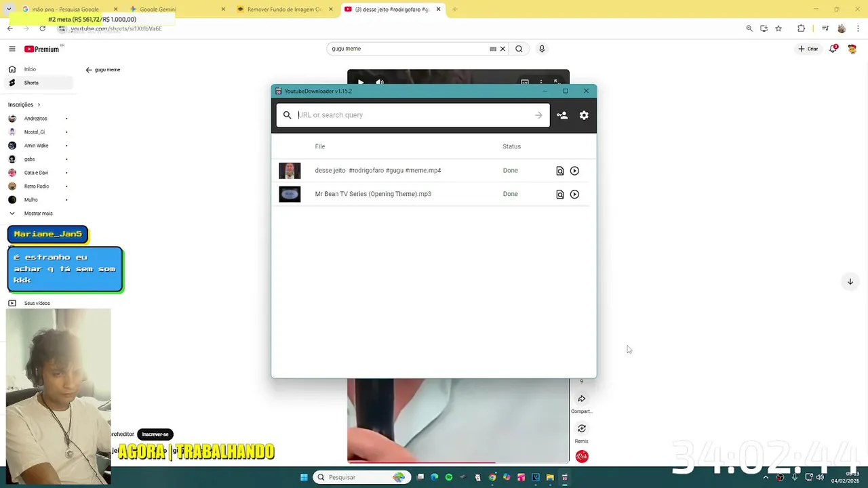Image resolution: width=868 pixels, height=488 pixels.
Task: Open authentication account icon in YoutubeDownloader
Action: pyautogui.click(x=562, y=115)
